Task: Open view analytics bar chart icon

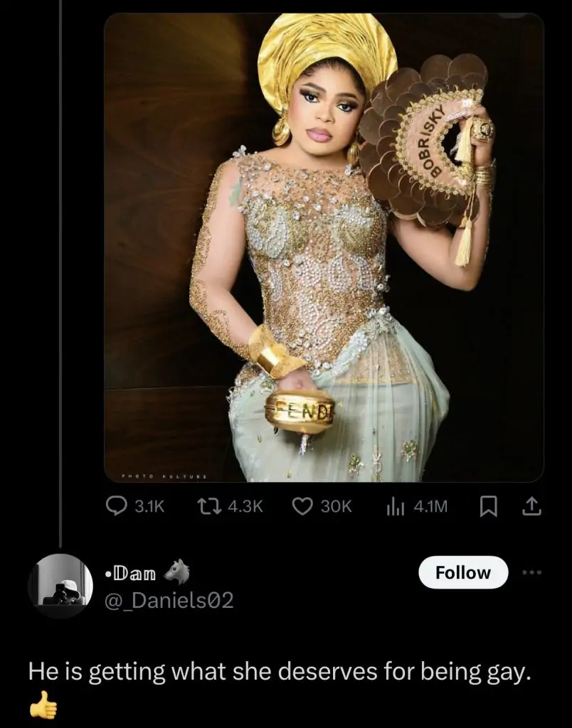Action: tap(394, 505)
